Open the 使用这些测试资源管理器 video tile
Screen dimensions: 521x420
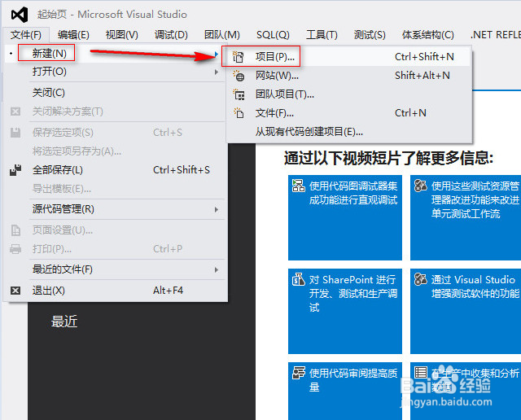tap(466, 217)
